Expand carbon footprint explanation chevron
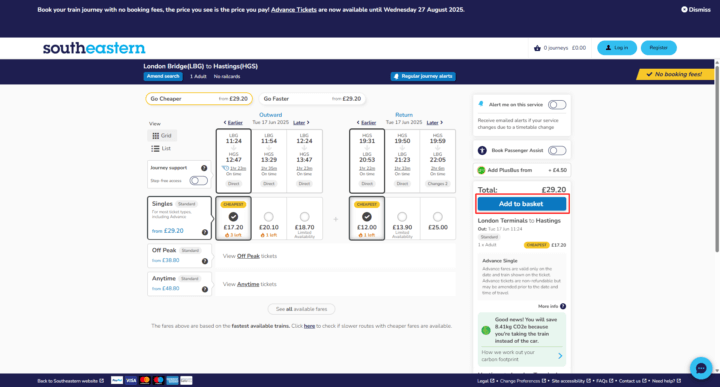The image size is (720, 387). pyautogui.click(x=560, y=356)
